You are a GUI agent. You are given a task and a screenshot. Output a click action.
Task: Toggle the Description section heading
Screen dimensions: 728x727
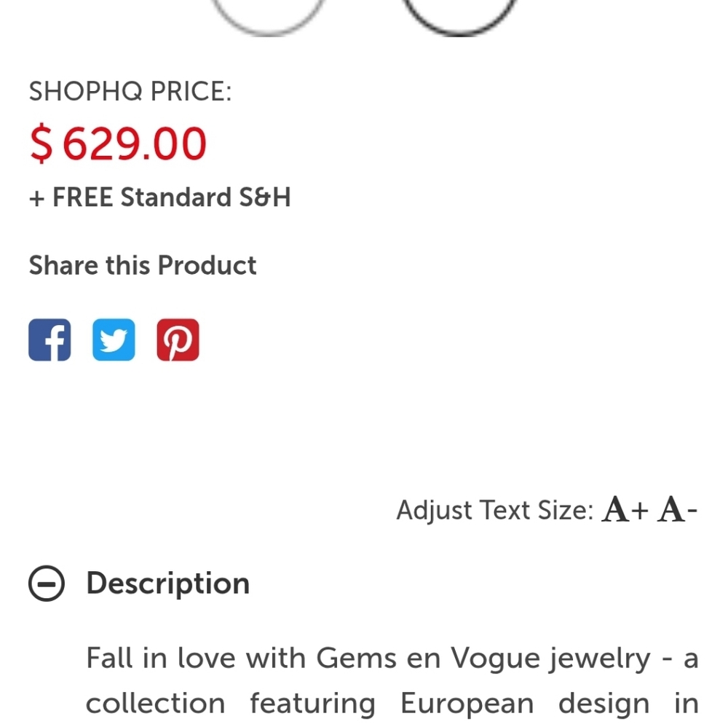pyautogui.click(x=168, y=583)
